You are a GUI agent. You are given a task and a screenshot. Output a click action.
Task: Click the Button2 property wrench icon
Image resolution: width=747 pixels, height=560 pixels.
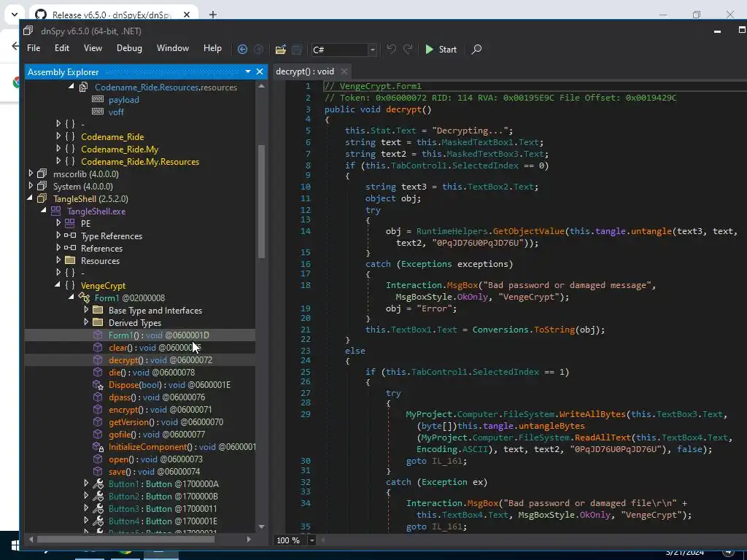point(98,496)
